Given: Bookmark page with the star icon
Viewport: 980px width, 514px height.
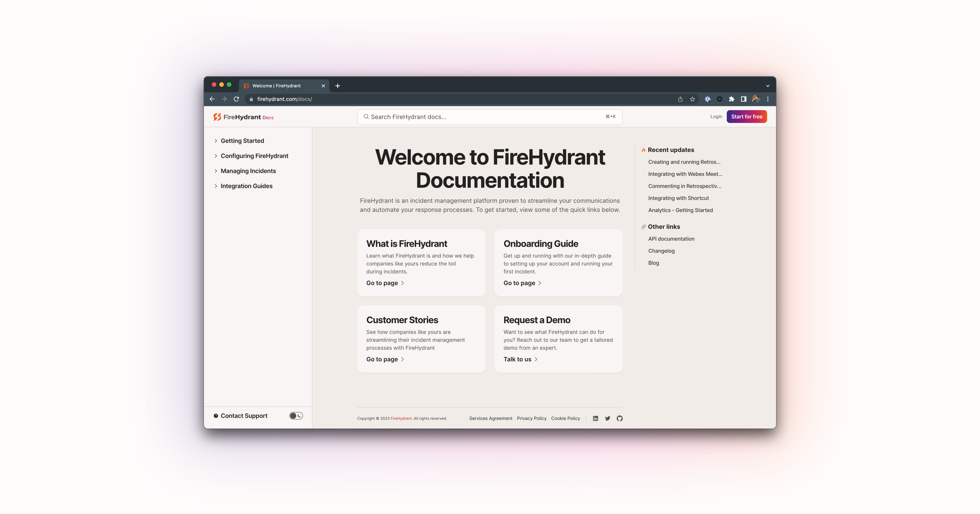Looking at the screenshot, I should 692,99.
